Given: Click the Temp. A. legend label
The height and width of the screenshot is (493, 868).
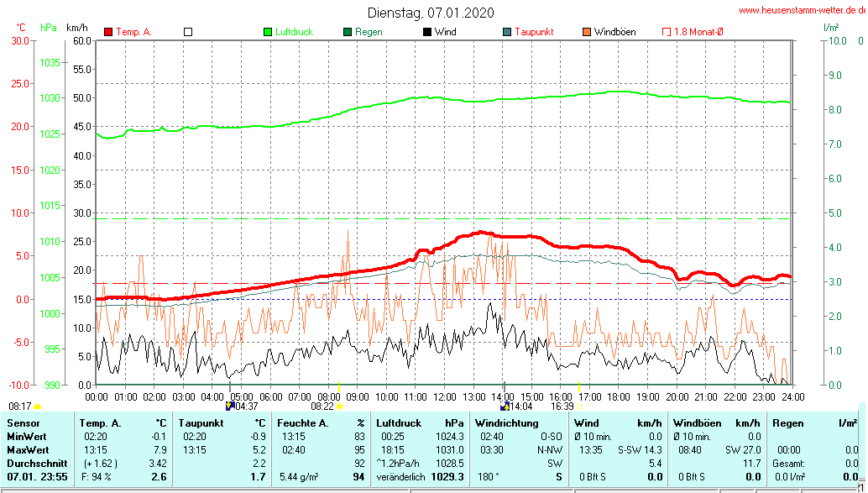Looking at the screenshot, I should click(x=133, y=32).
